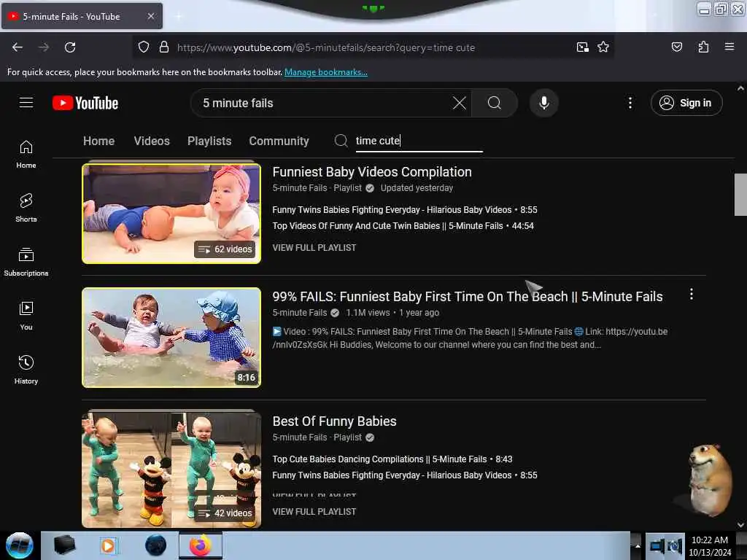Image resolution: width=747 pixels, height=560 pixels.
Task: Play Funny Twins Babies Fighting in Best Of Funny Babies
Action: (404, 475)
